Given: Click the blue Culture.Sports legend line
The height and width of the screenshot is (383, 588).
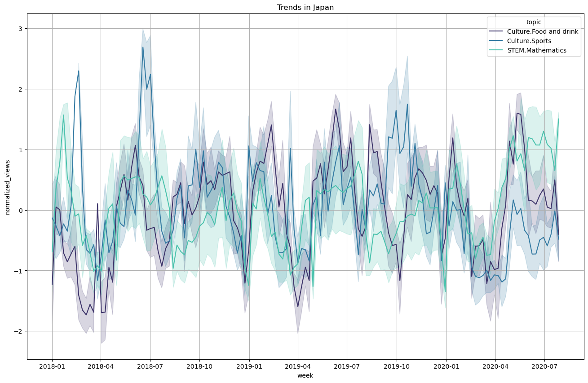Looking at the screenshot, I should click(x=496, y=41).
